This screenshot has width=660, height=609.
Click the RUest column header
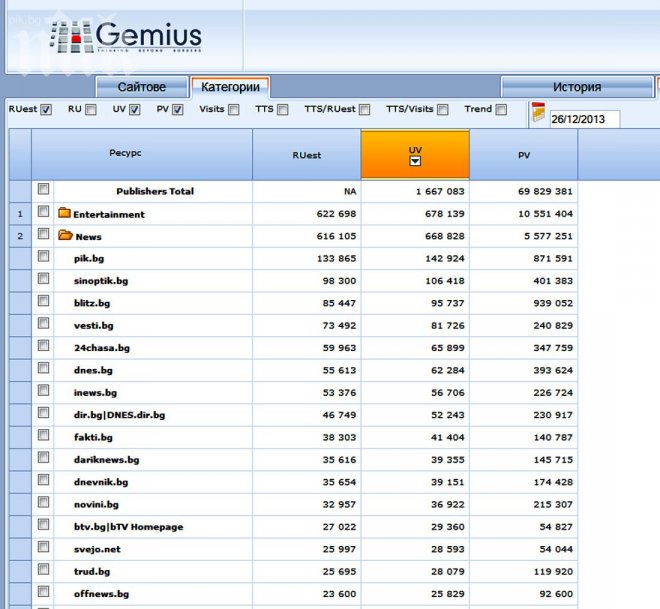306,155
